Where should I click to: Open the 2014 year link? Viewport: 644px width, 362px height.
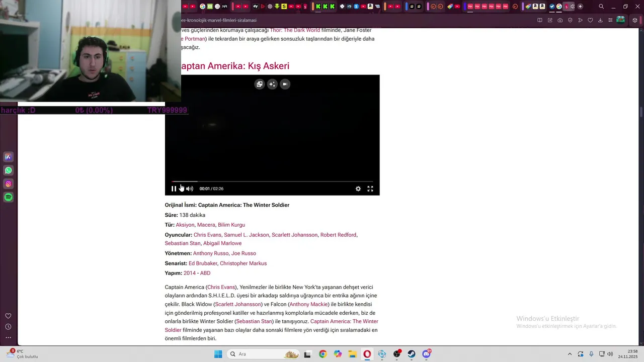tap(190, 273)
